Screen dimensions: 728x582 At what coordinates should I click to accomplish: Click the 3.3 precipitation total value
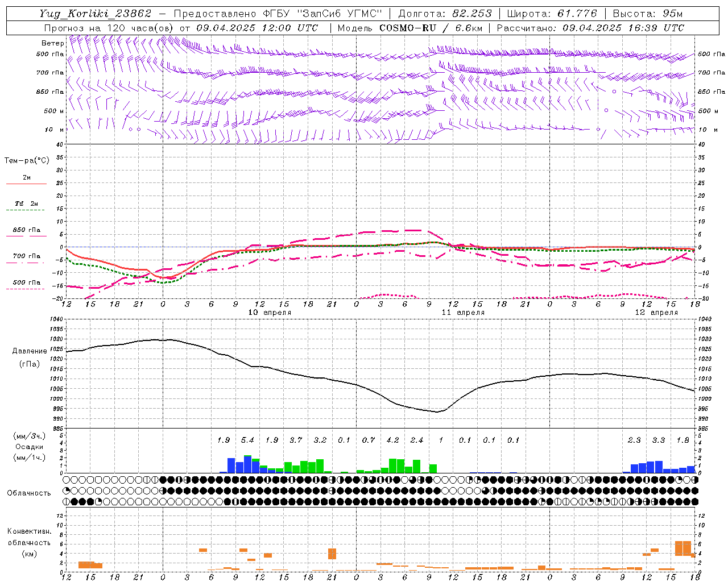click(x=659, y=440)
